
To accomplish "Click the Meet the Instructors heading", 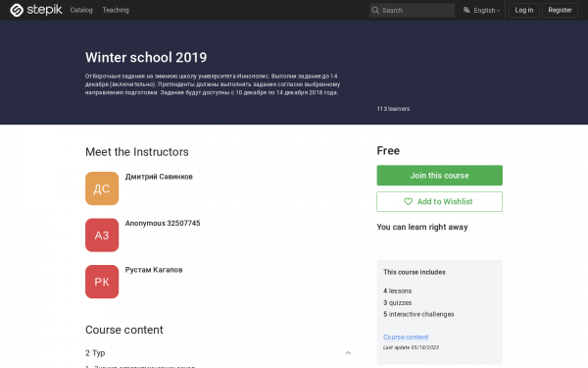I will [x=137, y=152].
